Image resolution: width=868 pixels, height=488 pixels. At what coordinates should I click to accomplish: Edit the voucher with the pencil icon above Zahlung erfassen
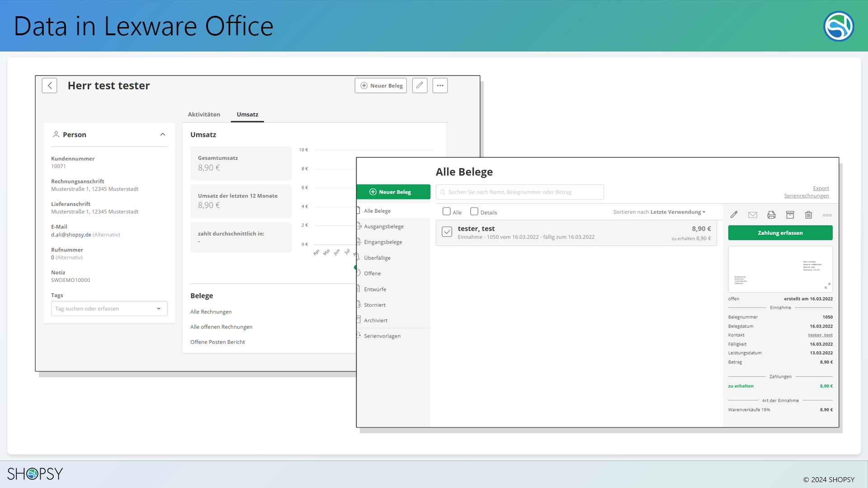[734, 215]
